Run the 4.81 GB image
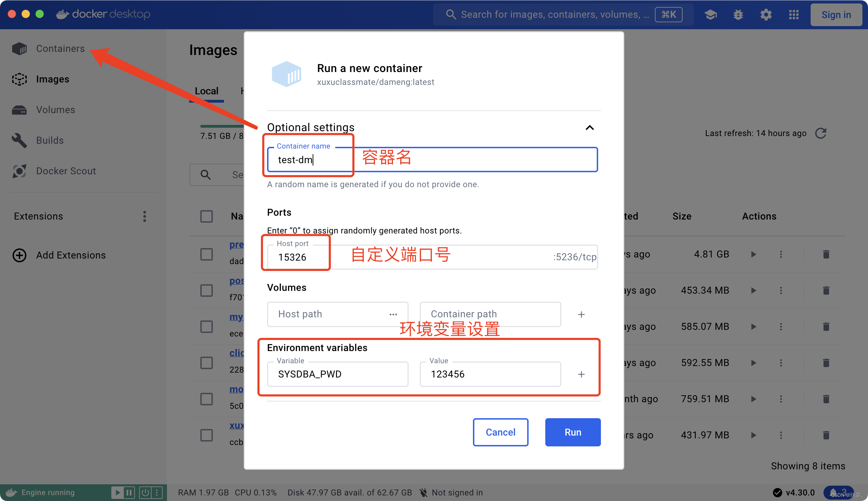Screen dimensions: 868x501 (x=754, y=254)
